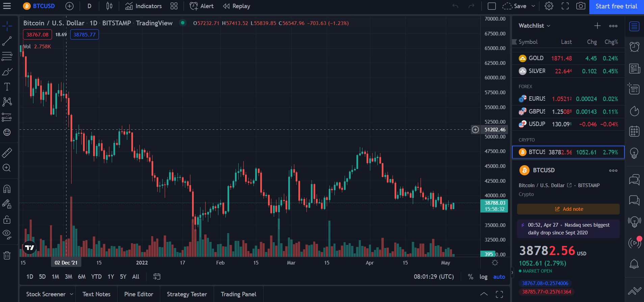Open the hamburger main menu
The height and width of the screenshot is (302, 644).
[7, 6]
